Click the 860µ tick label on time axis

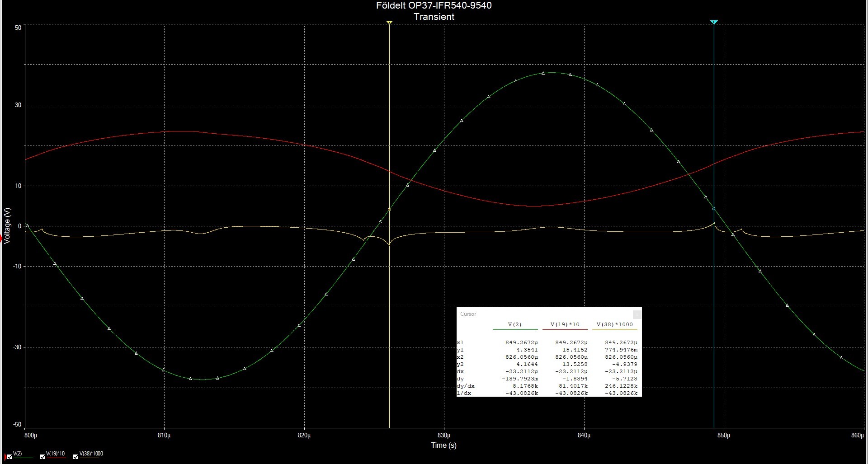(857, 436)
